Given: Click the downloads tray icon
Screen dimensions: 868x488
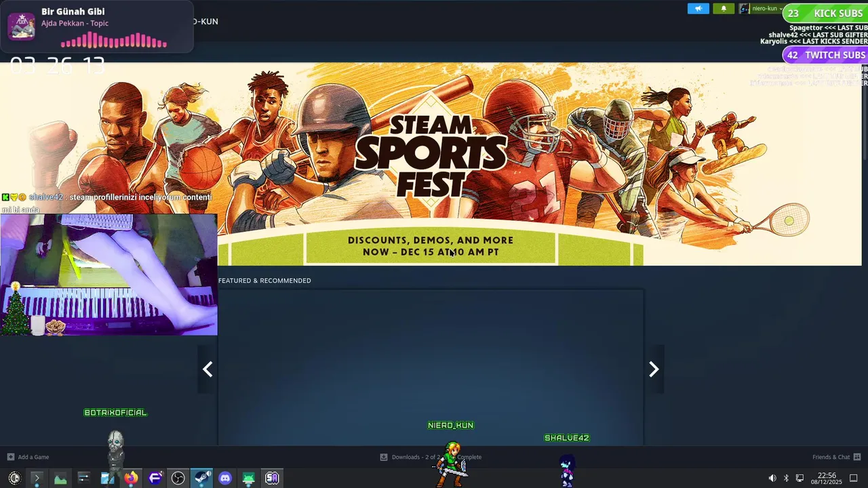Looking at the screenshot, I should coord(384,457).
